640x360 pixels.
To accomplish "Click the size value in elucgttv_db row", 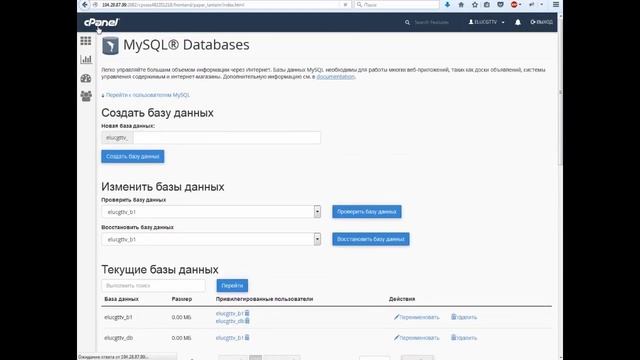I will point(181,338).
